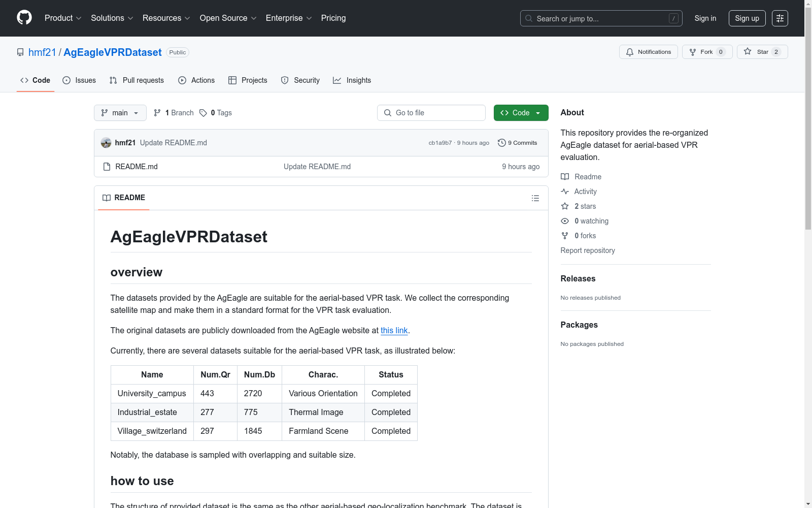This screenshot has width=812, height=508.
Task: Open the Report repository link
Action: (x=588, y=250)
